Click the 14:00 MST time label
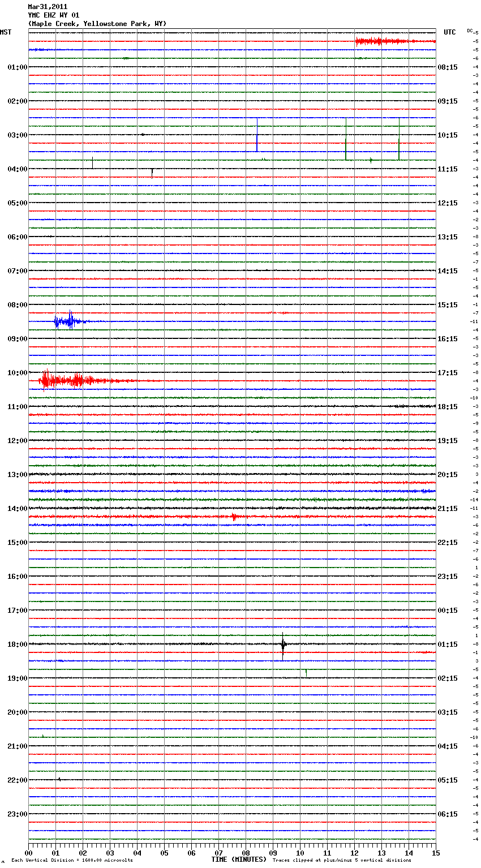481x868 pixels. pyautogui.click(x=18, y=509)
